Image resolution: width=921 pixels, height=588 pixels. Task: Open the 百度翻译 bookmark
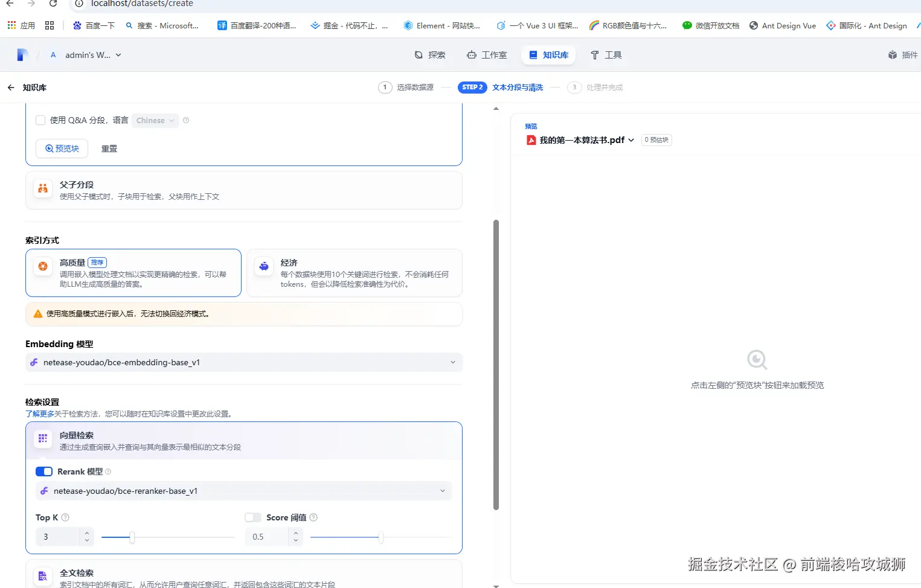tap(257, 25)
